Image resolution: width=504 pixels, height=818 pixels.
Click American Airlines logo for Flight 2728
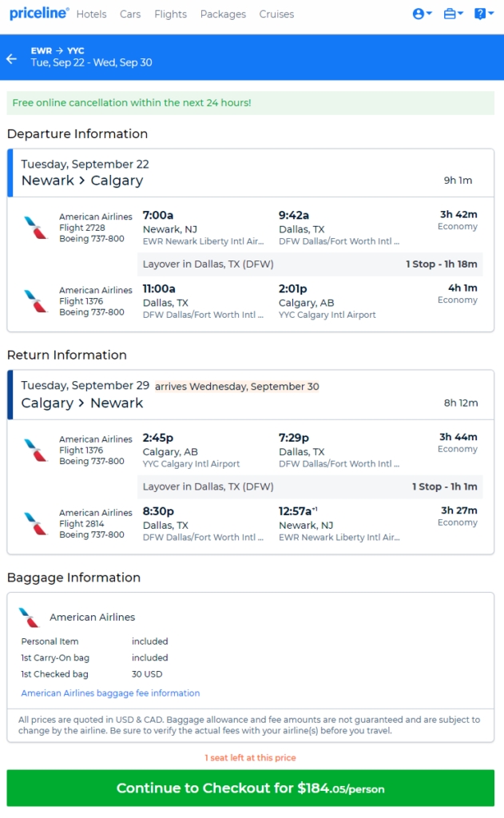click(x=36, y=228)
